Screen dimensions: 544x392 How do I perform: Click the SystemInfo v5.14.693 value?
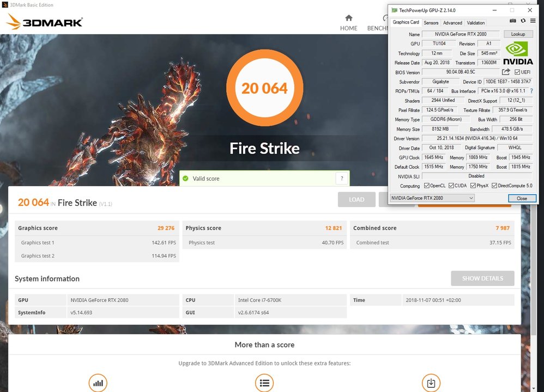[123, 313]
